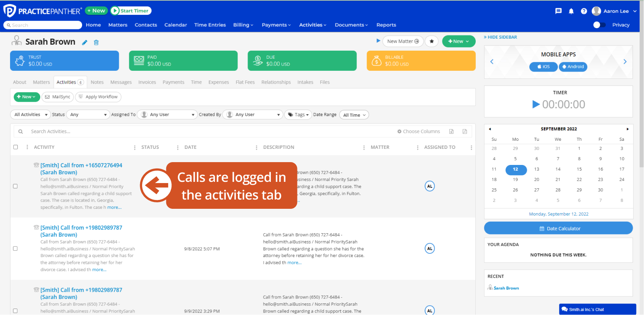This screenshot has width=644, height=315.
Task: Expand the Documents menu
Action: point(351,25)
